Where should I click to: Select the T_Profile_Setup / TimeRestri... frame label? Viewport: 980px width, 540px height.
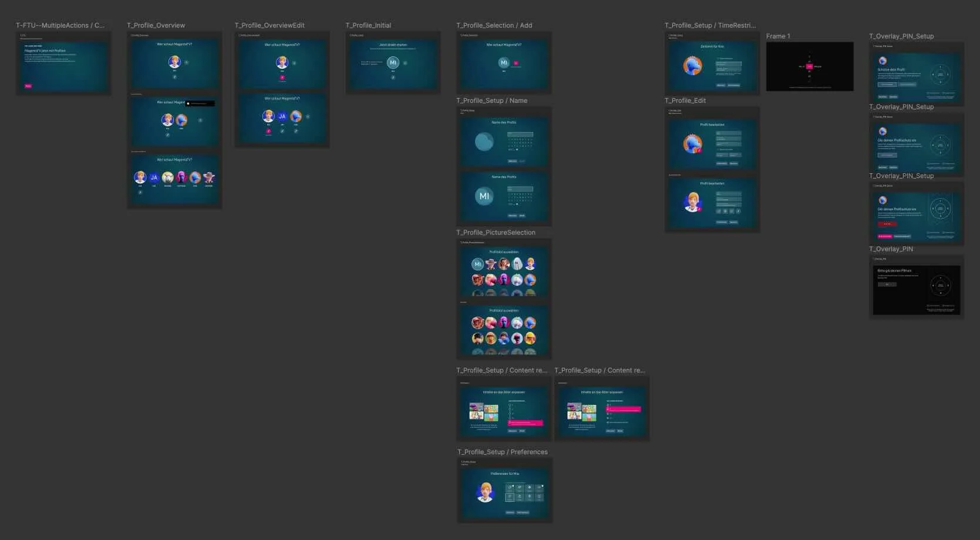pos(710,25)
